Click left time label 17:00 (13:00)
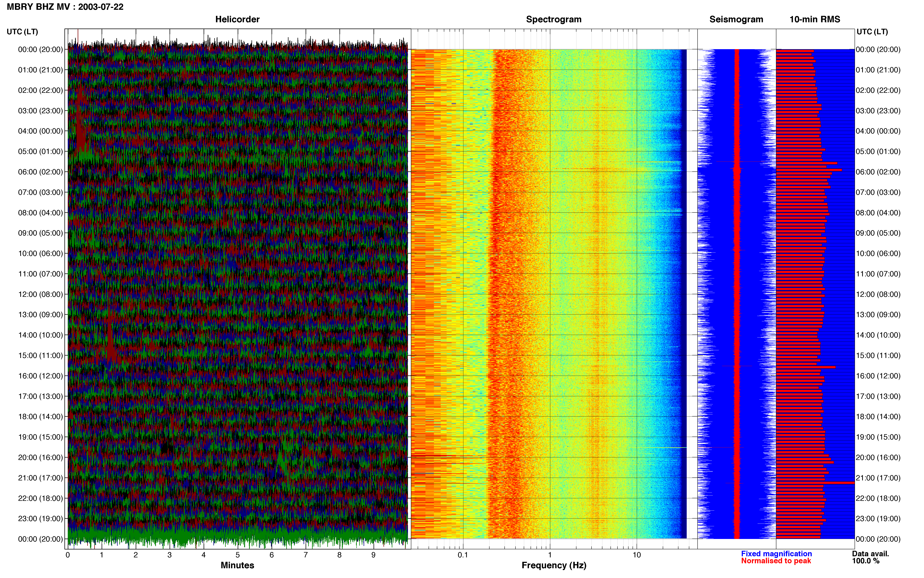This screenshot has height=578, width=924. point(41,396)
